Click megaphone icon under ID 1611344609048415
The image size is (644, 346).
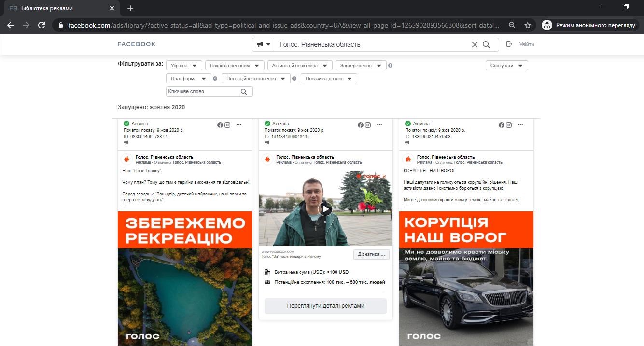267,143
